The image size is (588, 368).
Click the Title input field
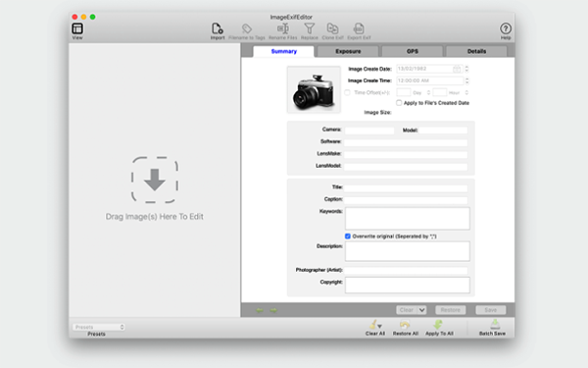pyautogui.click(x=406, y=187)
